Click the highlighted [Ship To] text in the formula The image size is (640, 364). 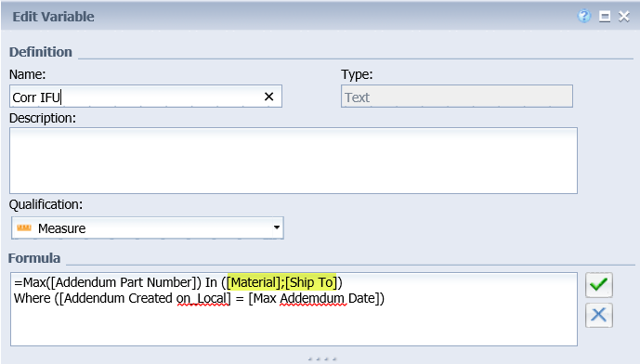tap(311, 282)
